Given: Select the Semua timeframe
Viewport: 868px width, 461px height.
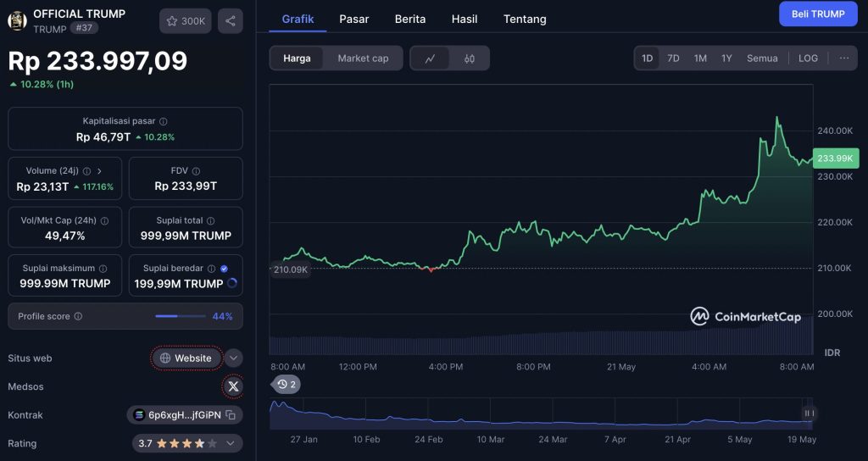Looking at the screenshot, I should pyautogui.click(x=762, y=58).
